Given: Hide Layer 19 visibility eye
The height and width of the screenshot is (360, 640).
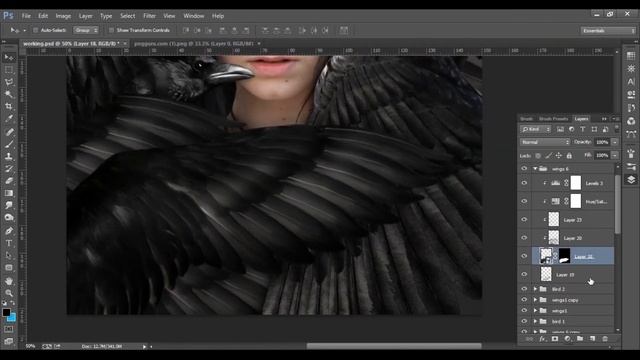Looking at the screenshot, I should coord(524,274).
